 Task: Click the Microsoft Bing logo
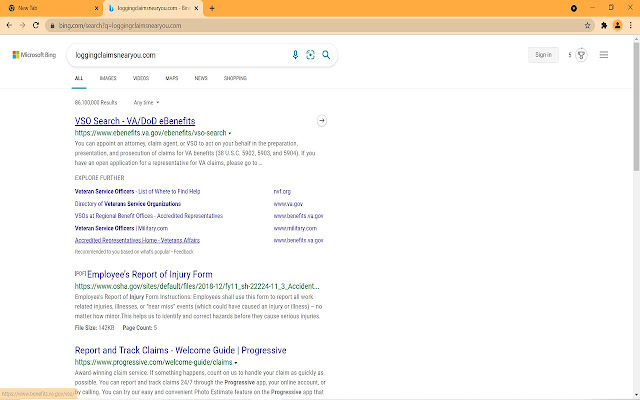(34, 55)
